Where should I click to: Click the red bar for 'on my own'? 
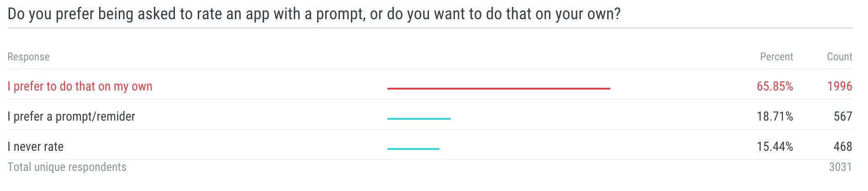[499, 88]
